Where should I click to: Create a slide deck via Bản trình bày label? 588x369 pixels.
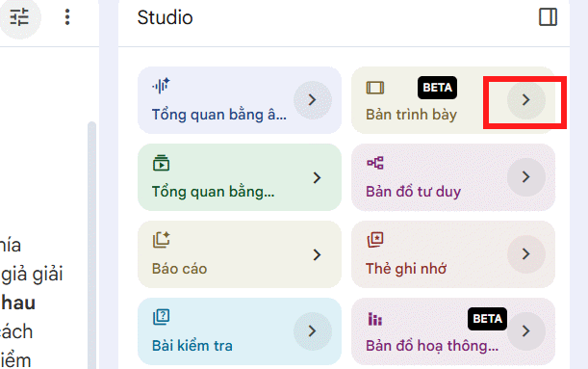point(411,115)
